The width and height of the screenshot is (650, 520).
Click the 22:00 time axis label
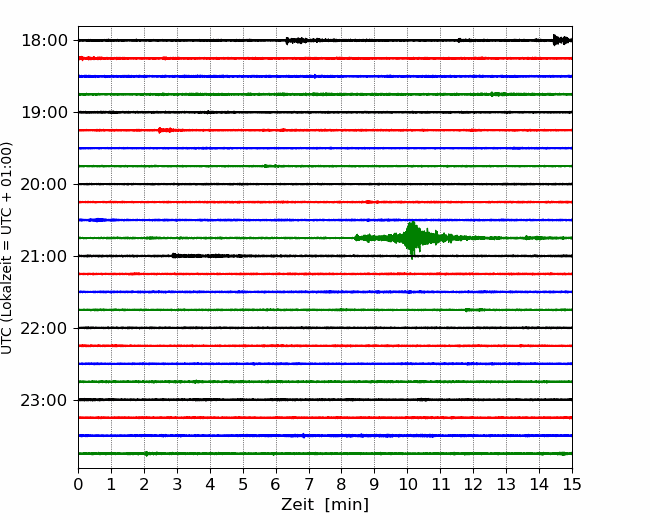pos(44,328)
